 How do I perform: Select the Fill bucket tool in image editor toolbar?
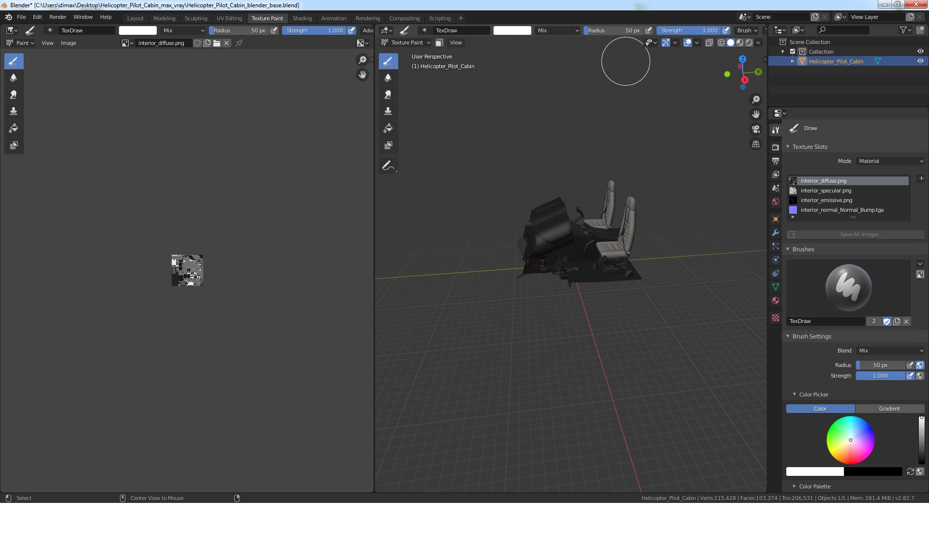point(14,128)
